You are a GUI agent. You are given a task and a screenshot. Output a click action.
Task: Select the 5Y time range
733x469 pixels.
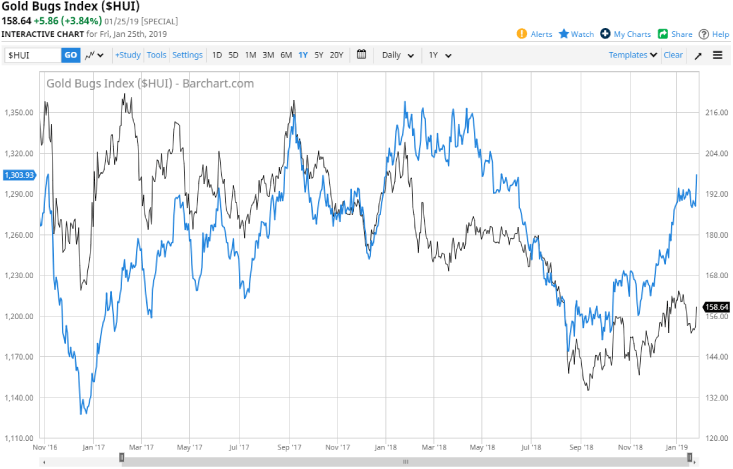pyautogui.click(x=318, y=55)
